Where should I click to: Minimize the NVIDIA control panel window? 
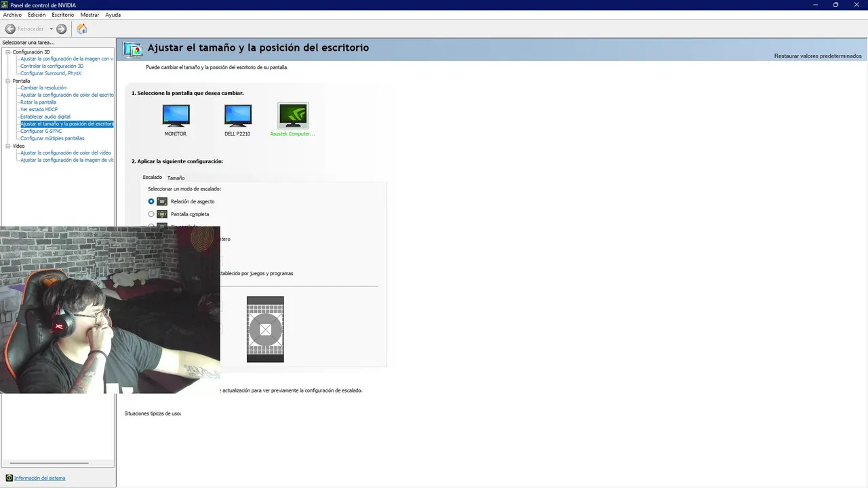(x=815, y=5)
